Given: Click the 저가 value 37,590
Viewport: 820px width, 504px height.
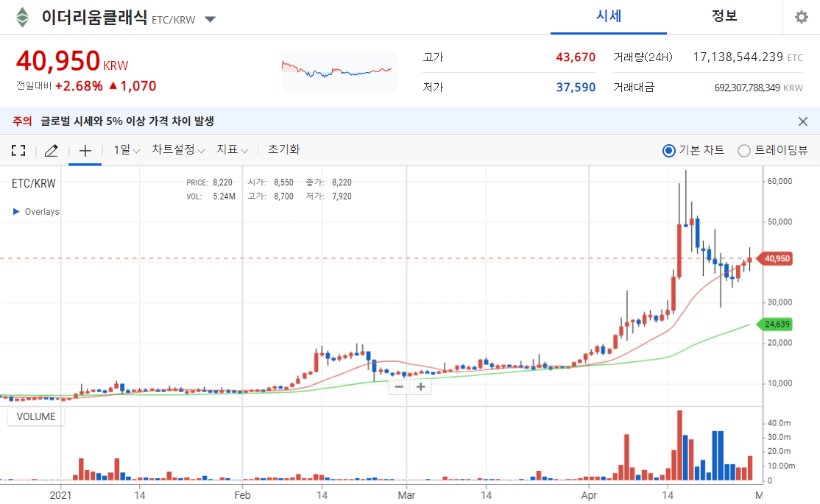Looking at the screenshot, I should [x=576, y=88].
